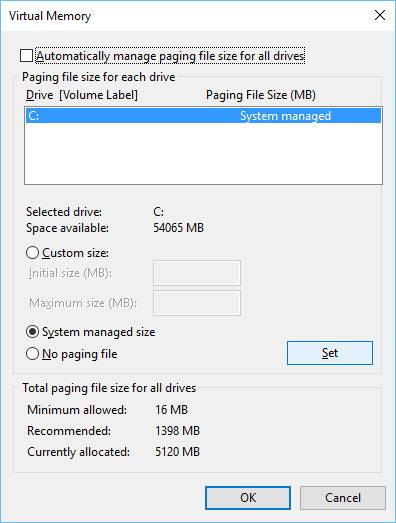
Task: Close the Virtual Memory window
Action: point(380,15)
